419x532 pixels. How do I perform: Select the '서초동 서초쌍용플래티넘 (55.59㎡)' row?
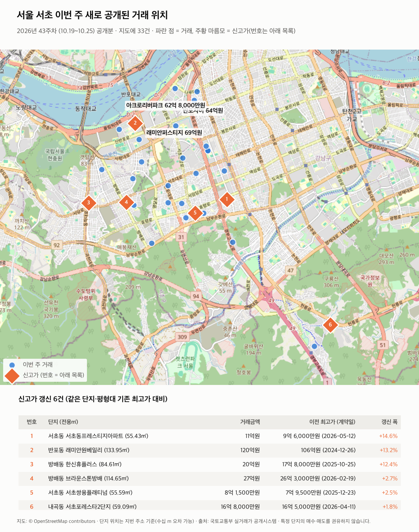(209, 493)
